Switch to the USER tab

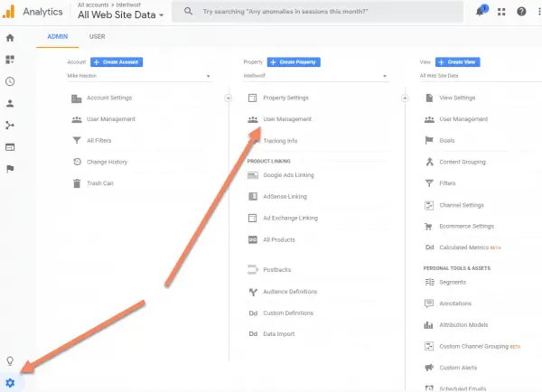click(x=98, y=37)
